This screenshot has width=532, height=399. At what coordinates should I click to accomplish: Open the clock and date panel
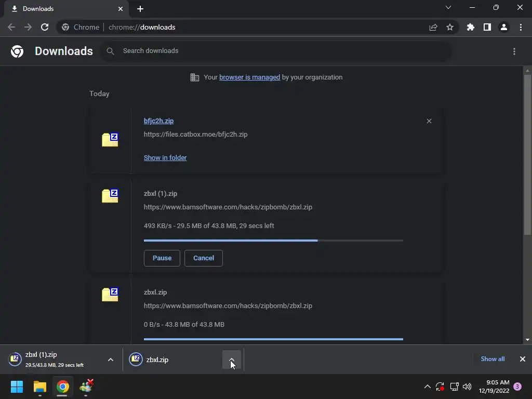coord(494,387)
